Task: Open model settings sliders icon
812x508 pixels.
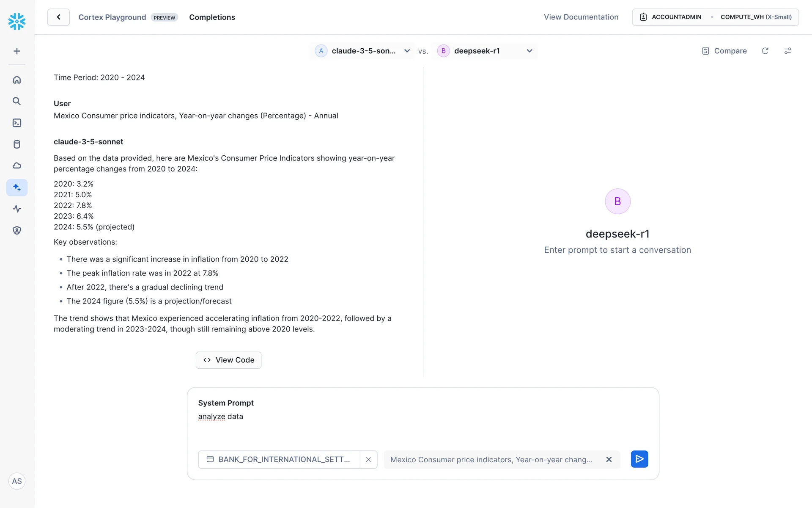Action: click(x=787, y=51)
